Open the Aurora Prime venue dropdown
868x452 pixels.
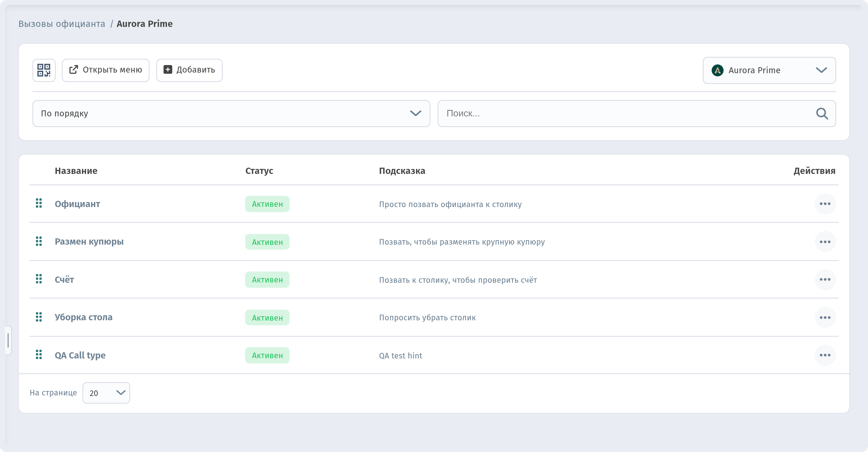pos(769,70)
